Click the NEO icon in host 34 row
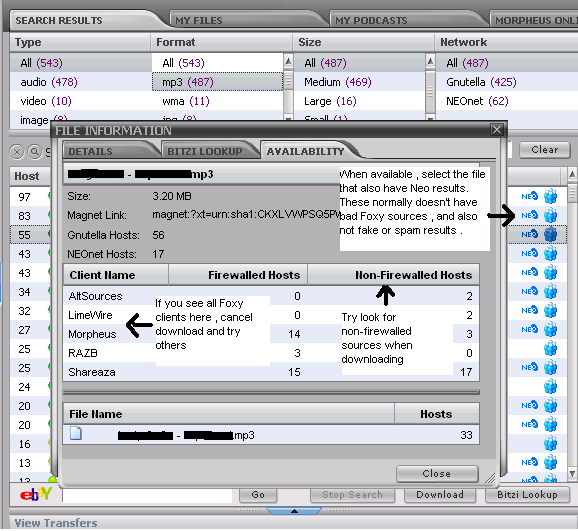This screenshot has height=531, width=578. (529, 291)
